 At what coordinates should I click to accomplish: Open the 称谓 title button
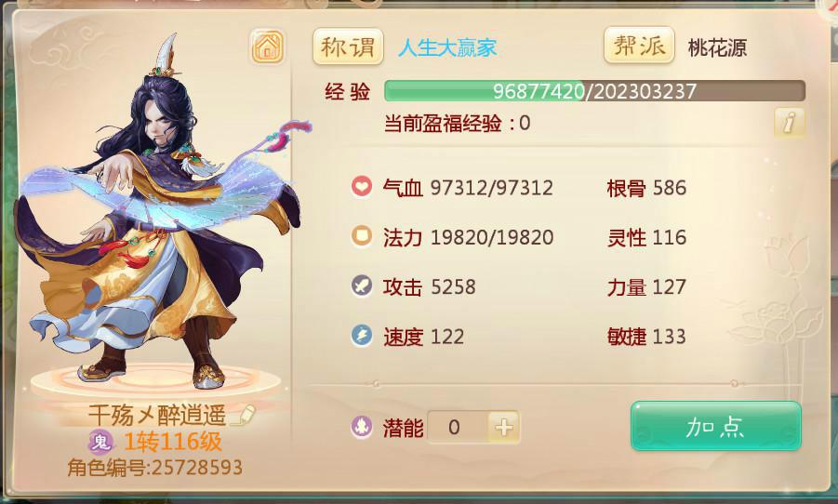[348, 47]
